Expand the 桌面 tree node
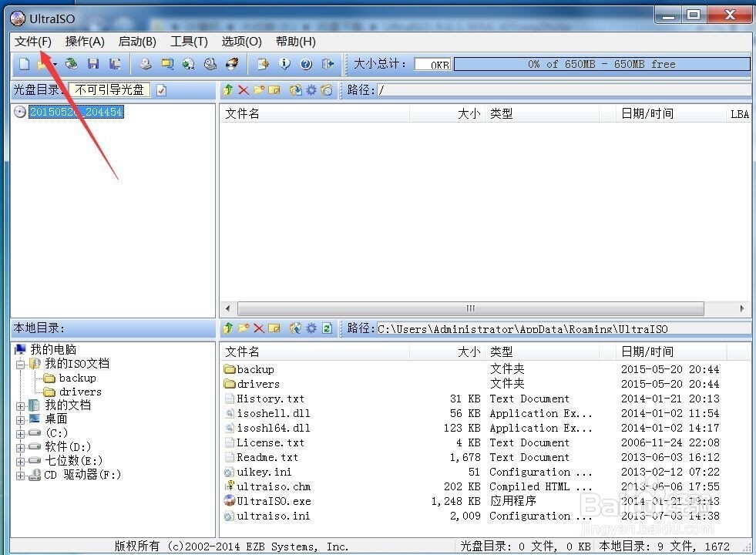 coord(20,419)
